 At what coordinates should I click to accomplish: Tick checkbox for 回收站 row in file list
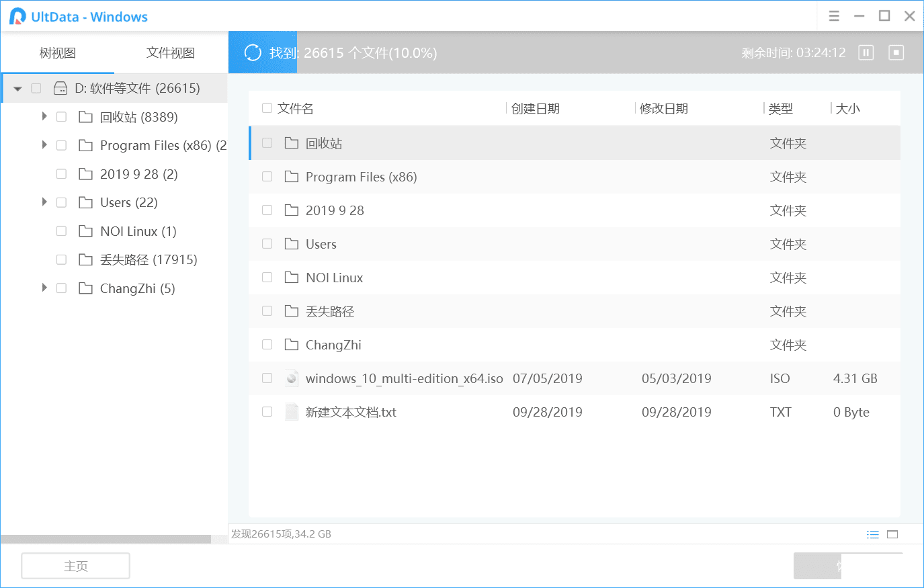[267, 143]
